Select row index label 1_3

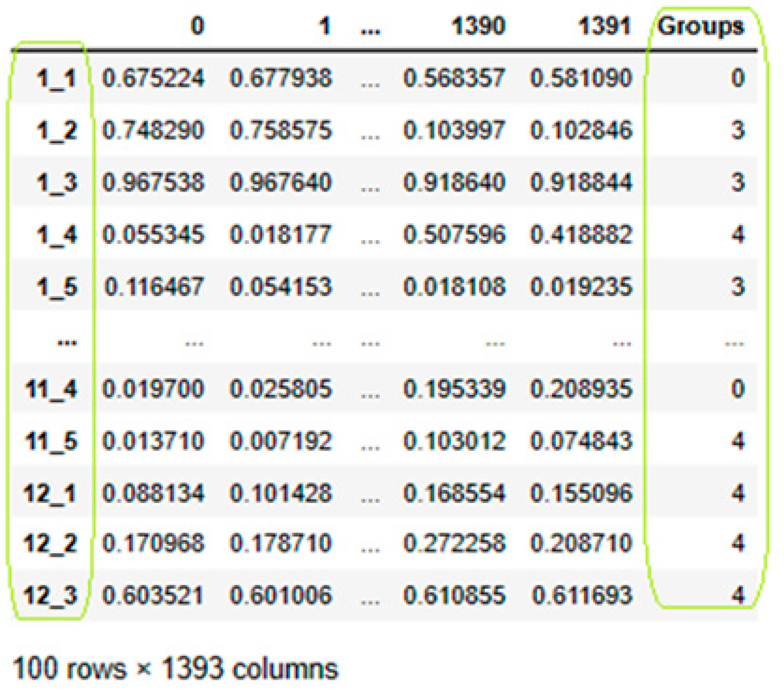pos(56,182)
